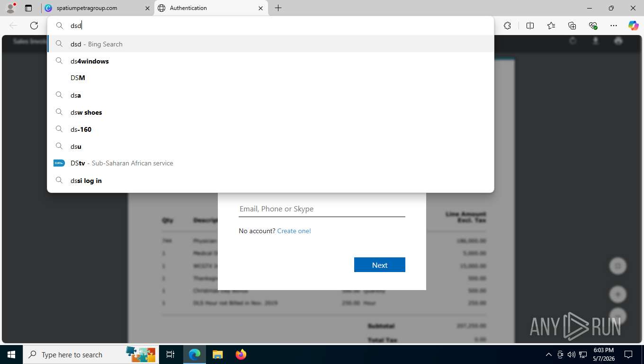644x364 pixels.
Task: Open the tab actions menu icon
Action: [x=28, y=8]
